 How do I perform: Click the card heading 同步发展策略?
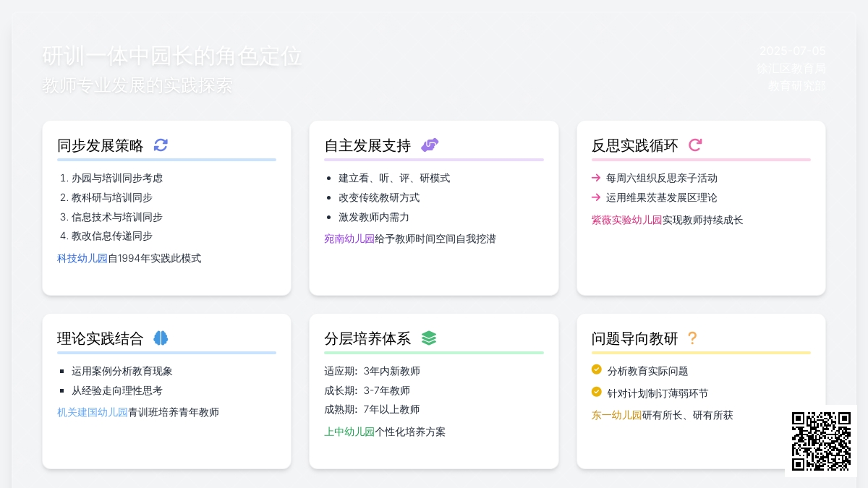click(101, 145)
